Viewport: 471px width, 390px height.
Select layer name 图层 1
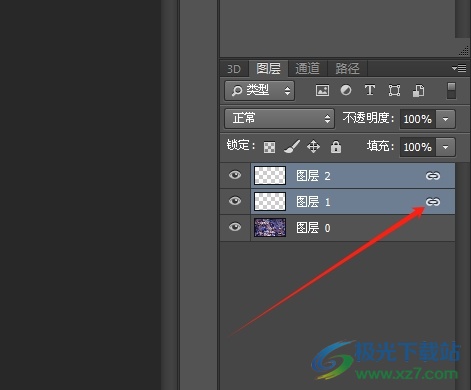tap(313, 202)
